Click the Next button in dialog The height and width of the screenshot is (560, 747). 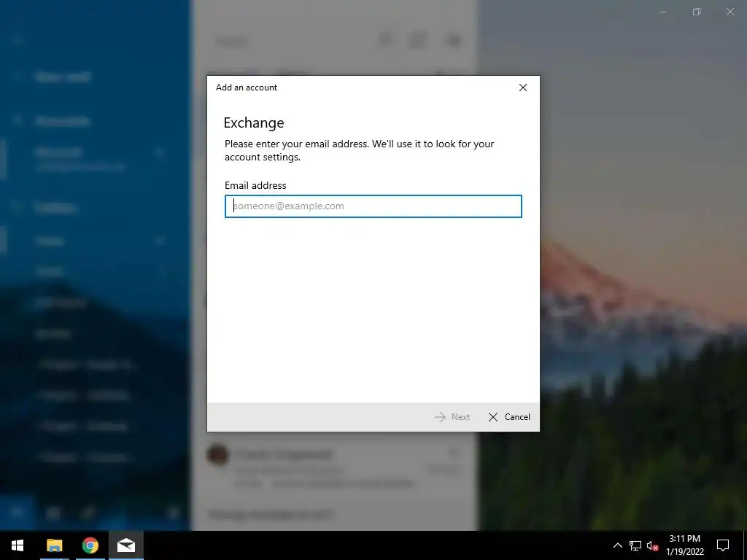pyautogui.click(x=452, y=416)
